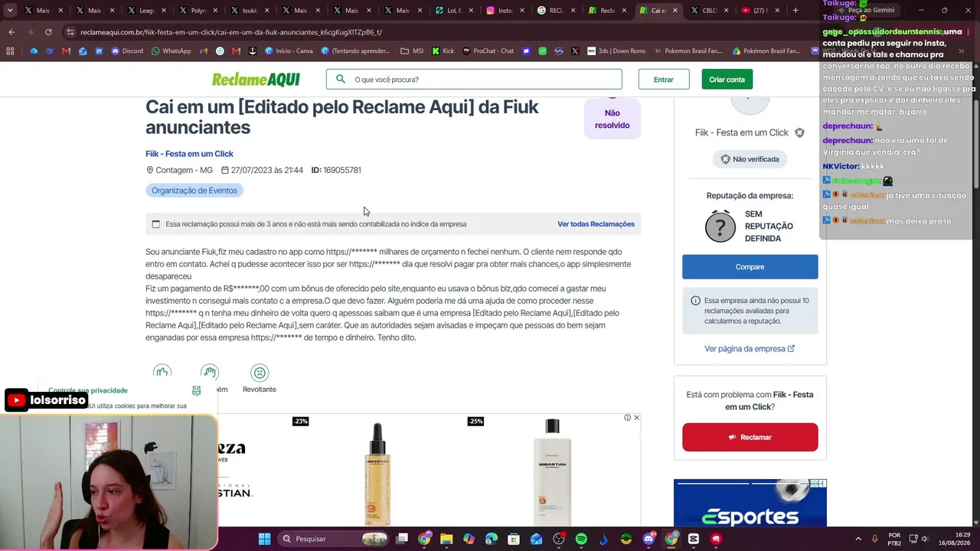Click the Windows taskbar Pesquisar search box
This screenshot has width=980, height=551.
click(x=334, y=539)
